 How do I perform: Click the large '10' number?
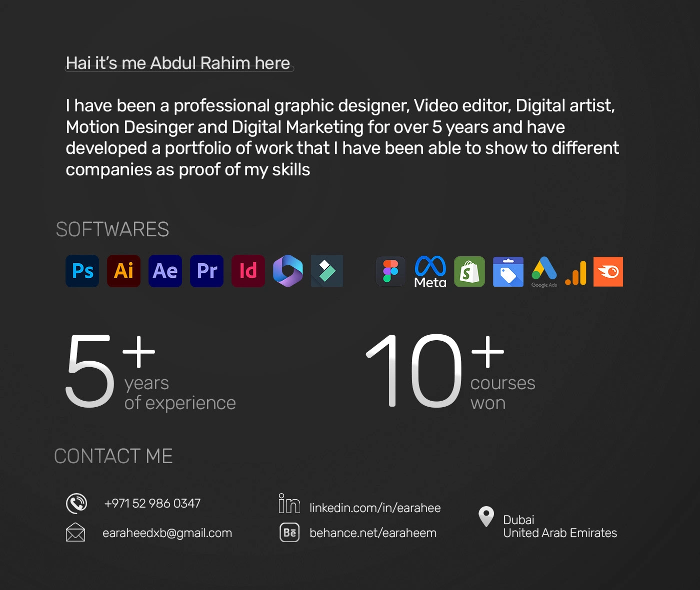tap(414, 371)
